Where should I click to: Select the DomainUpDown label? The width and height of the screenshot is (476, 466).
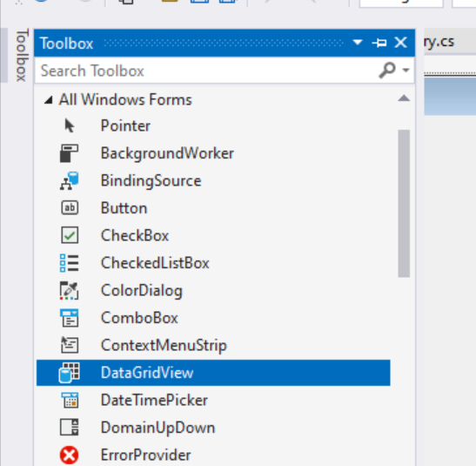click(x=158, y=428)
